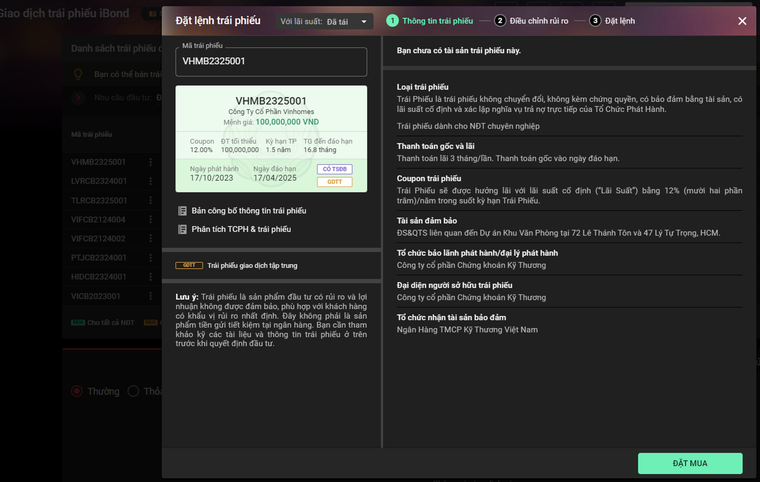The width and height of the screenshot is (760, 482).
Task: Open options menu for LVRCB2324001 row
Action: (151, 181)
